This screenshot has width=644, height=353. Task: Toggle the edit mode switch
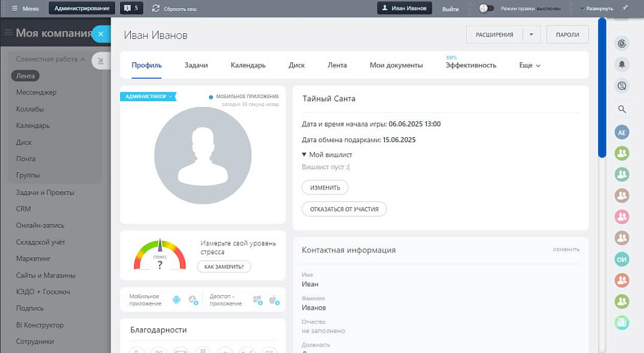tap(487, 8)
